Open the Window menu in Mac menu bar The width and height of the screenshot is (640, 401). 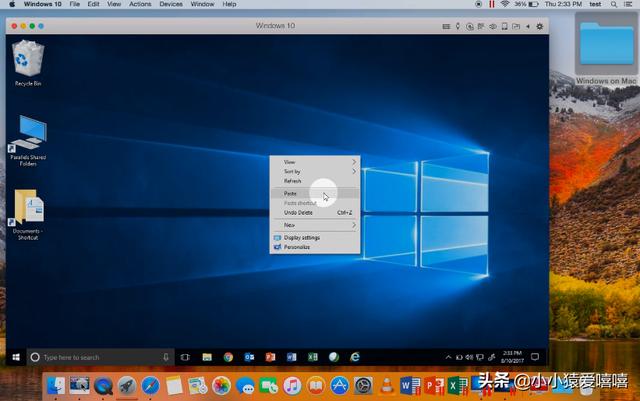pyautogui.click(x=202, y=4)
